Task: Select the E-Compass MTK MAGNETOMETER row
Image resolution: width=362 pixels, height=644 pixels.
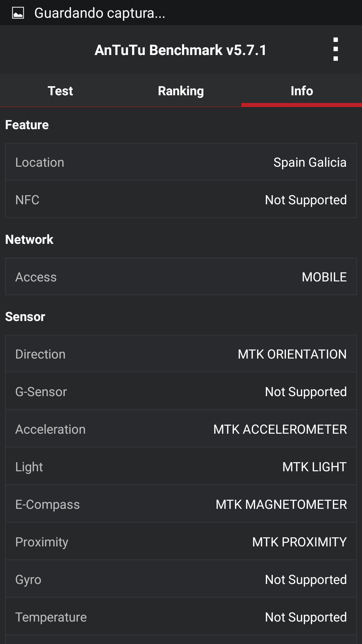Action: pyautogui.click(x=181, y=504)
